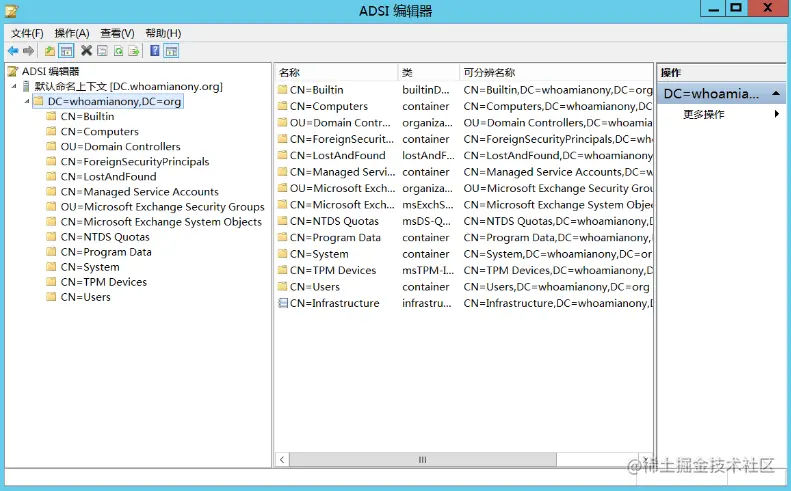Click msExchS... class cell in list

(x=428, y=204)
